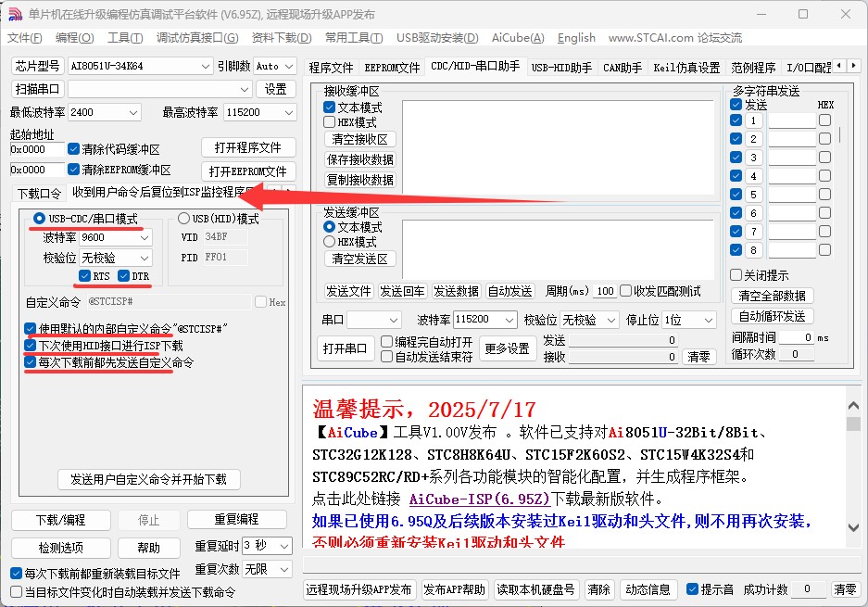Click the notice panel scroll-up arrow
Viewport: 868px width, 607px height.
[853, 404]
